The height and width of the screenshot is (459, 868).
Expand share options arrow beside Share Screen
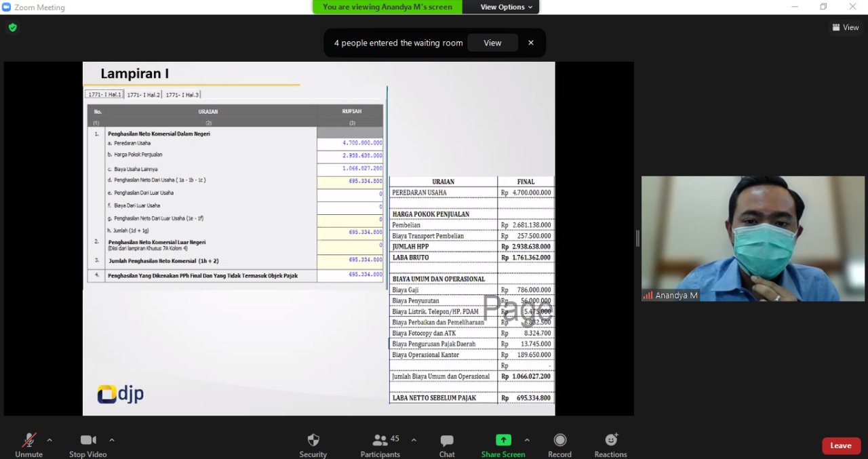tap(527, 440)
